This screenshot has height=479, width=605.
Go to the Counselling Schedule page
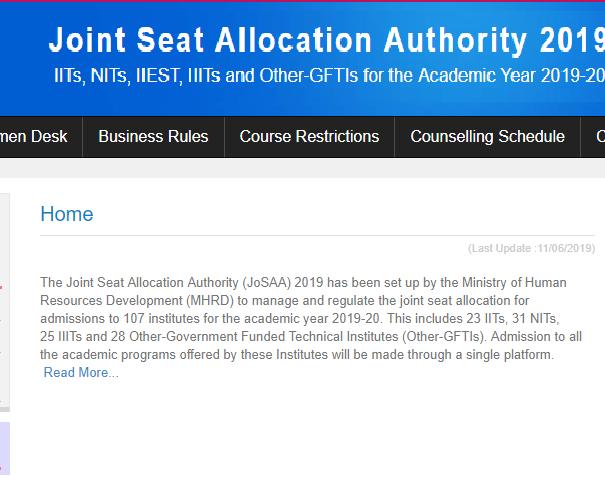[x=487, y=137]
